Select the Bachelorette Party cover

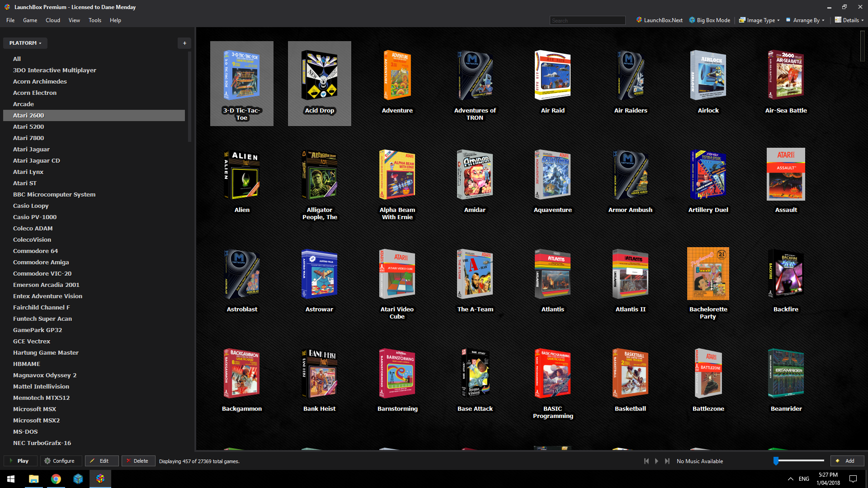coord(708,274)
